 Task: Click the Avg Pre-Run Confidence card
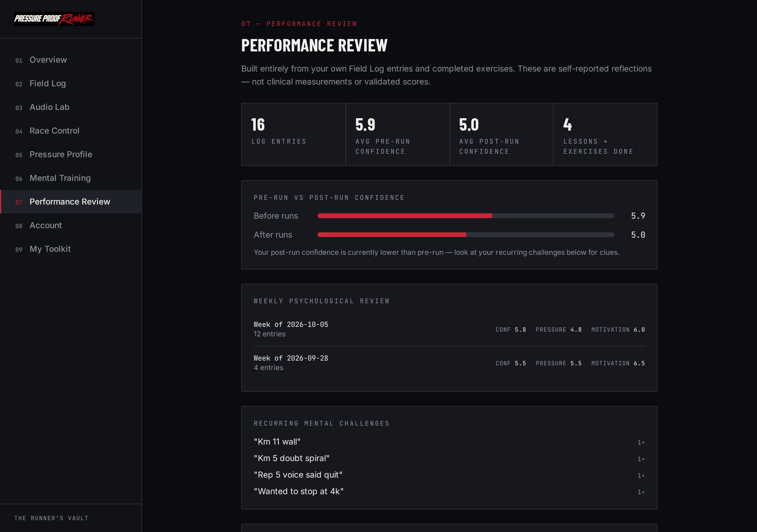tap(397, 134)
